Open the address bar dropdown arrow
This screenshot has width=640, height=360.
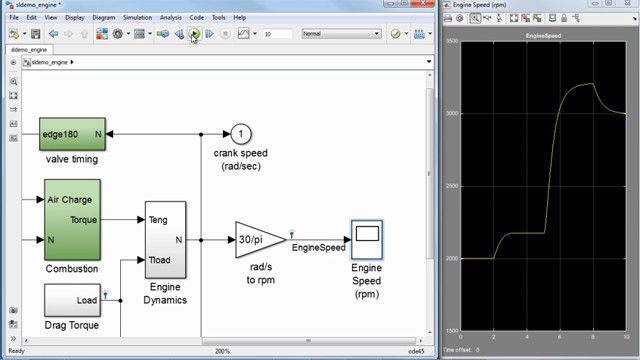click(429, 62)
